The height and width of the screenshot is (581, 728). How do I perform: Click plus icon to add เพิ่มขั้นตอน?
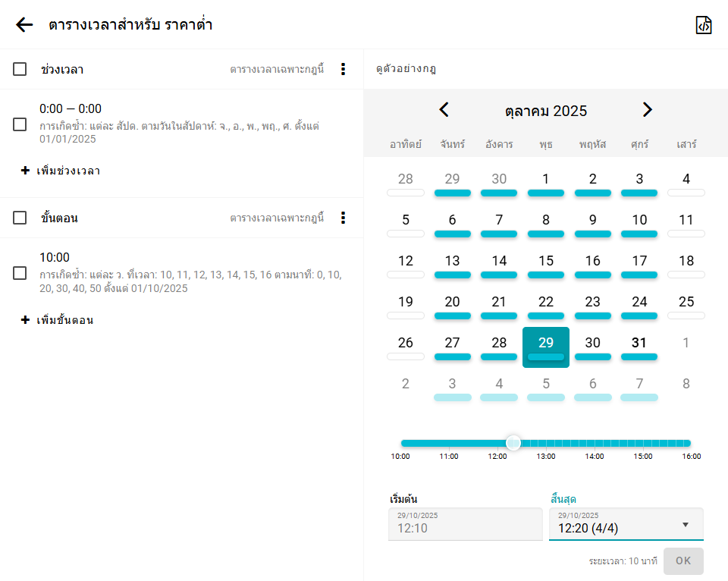click(25, 320)
